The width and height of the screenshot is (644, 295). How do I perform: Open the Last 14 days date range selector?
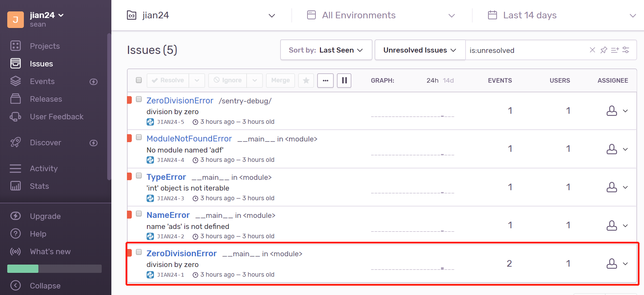pos(561,15)
